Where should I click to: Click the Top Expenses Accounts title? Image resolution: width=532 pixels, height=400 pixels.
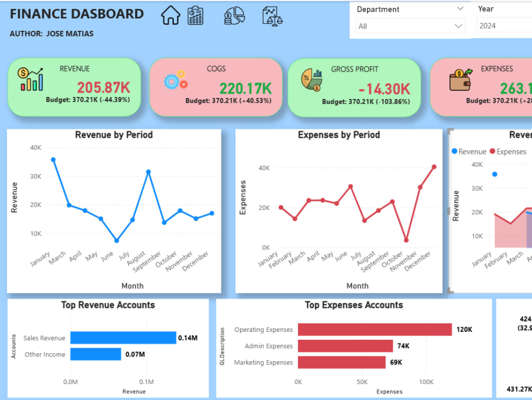point(354,305)
